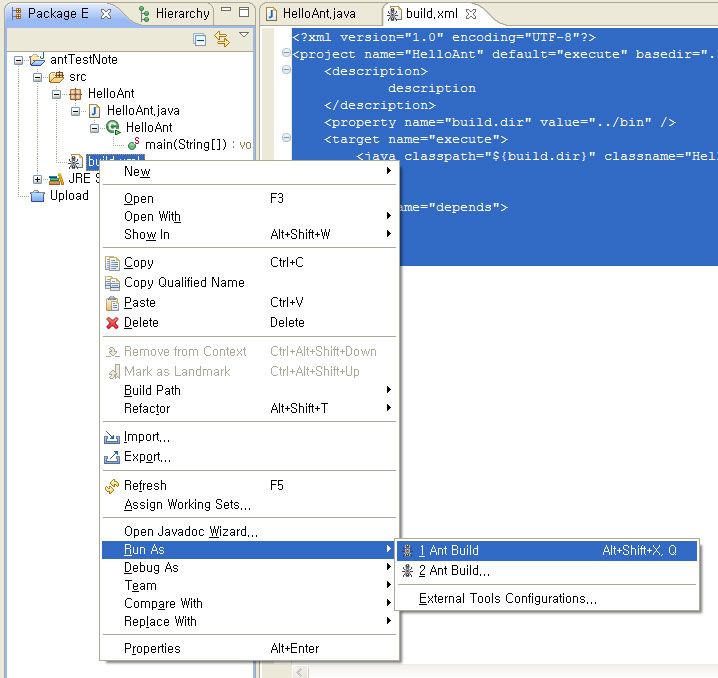Open the Build Path submenu

pos(250,391)
